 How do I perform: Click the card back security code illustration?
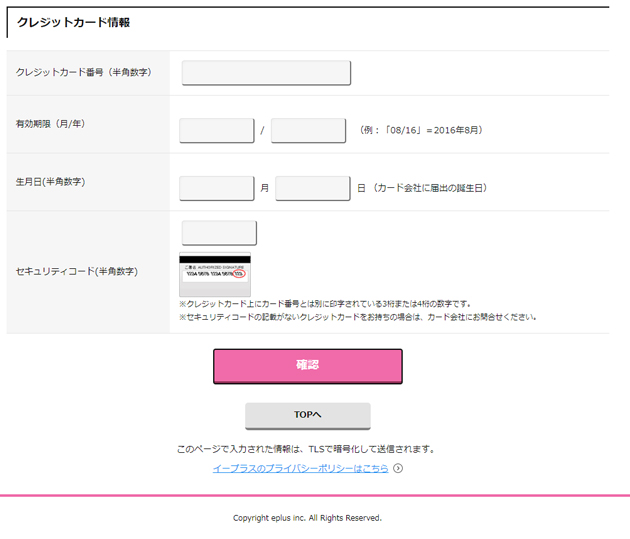pyautogui.click(x=215, y=273)
